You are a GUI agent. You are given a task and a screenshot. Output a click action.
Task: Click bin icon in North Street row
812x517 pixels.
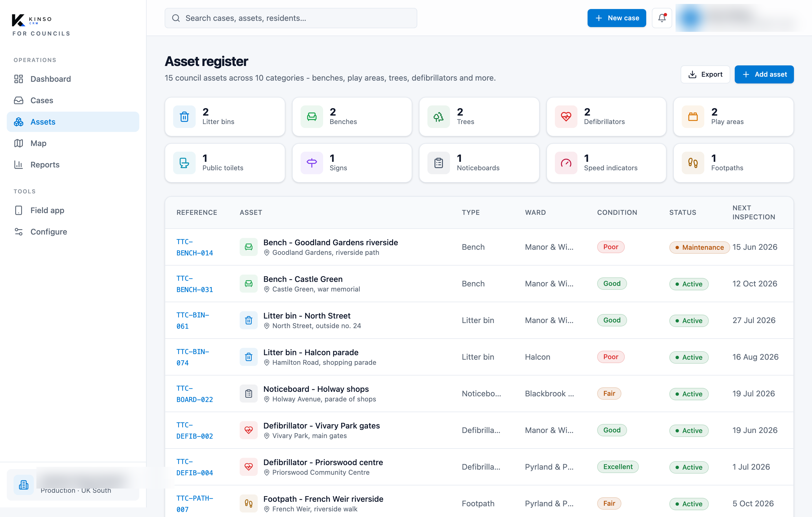click(x=248, y=320)
